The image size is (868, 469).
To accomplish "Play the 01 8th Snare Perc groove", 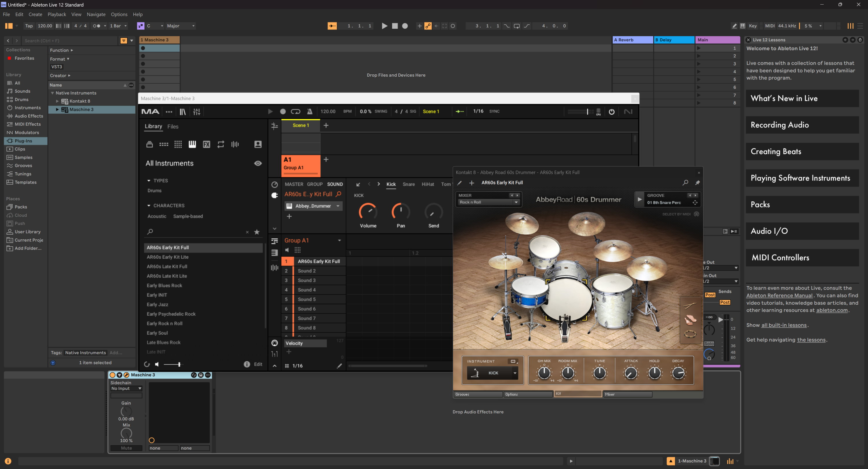I will point(639,199).
